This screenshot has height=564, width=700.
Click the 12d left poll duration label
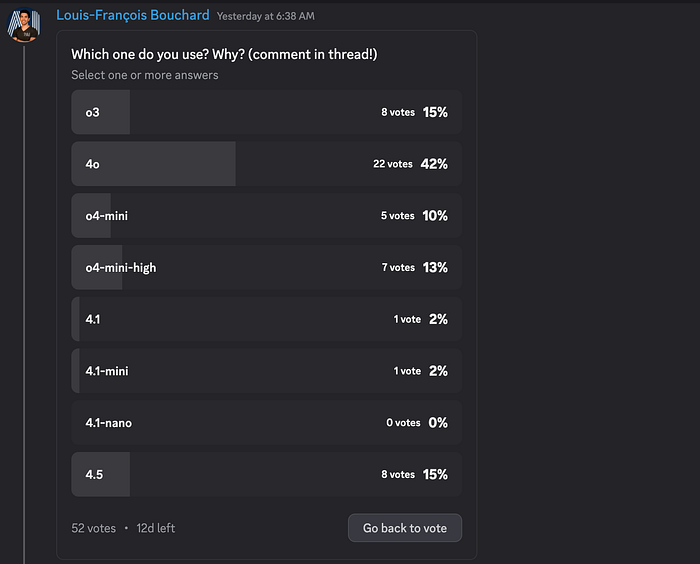[154, 528]
